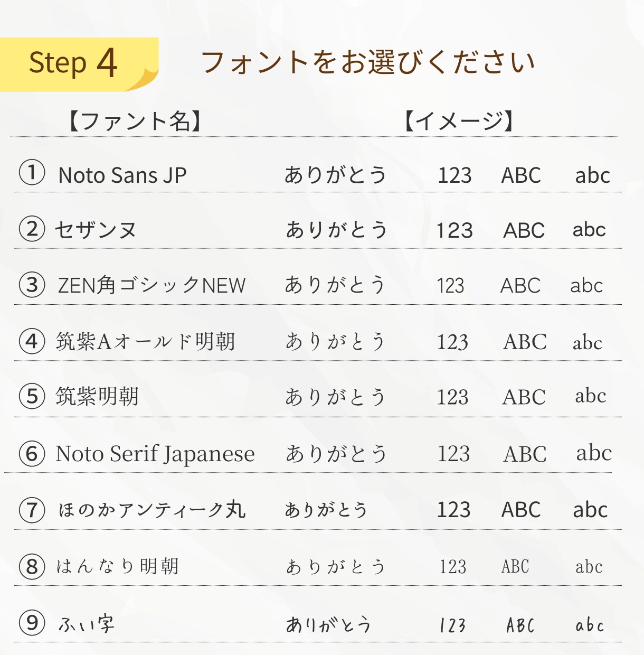644x655 pixels.
Task: Click the はんなり明朝 font name
Action: (x=117, y=566)
